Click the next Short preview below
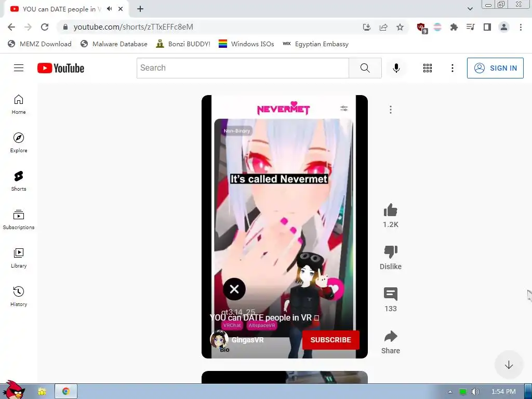532x399 pixels. point(285,377)
